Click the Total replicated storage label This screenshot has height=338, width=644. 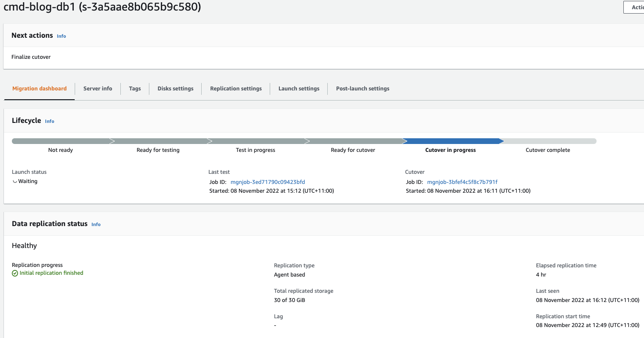pos(304,291)
